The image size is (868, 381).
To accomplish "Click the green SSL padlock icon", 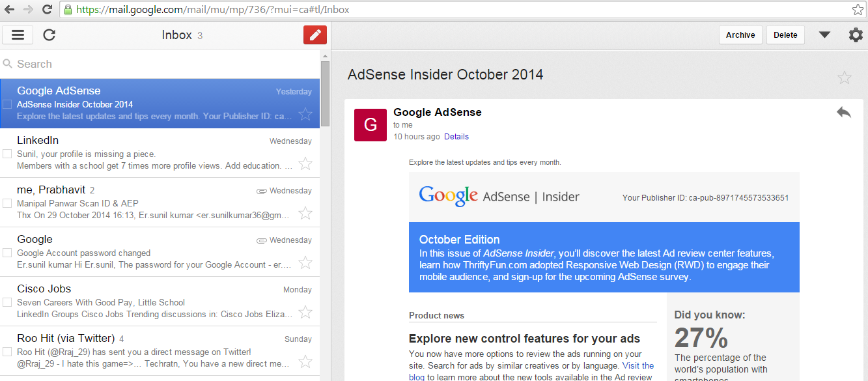I will (68, 10).
